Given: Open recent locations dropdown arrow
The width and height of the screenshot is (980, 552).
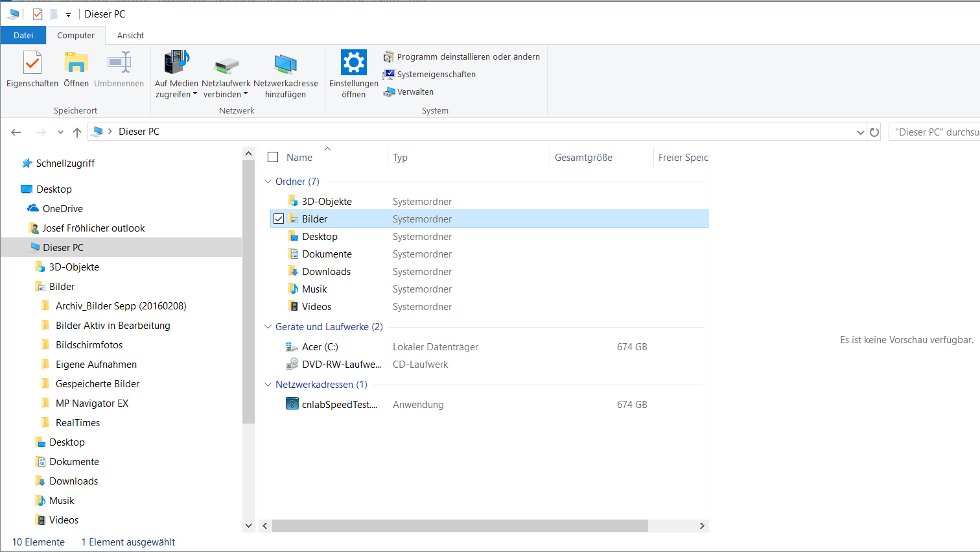Looking at the screenshot, I should point(60,132).
